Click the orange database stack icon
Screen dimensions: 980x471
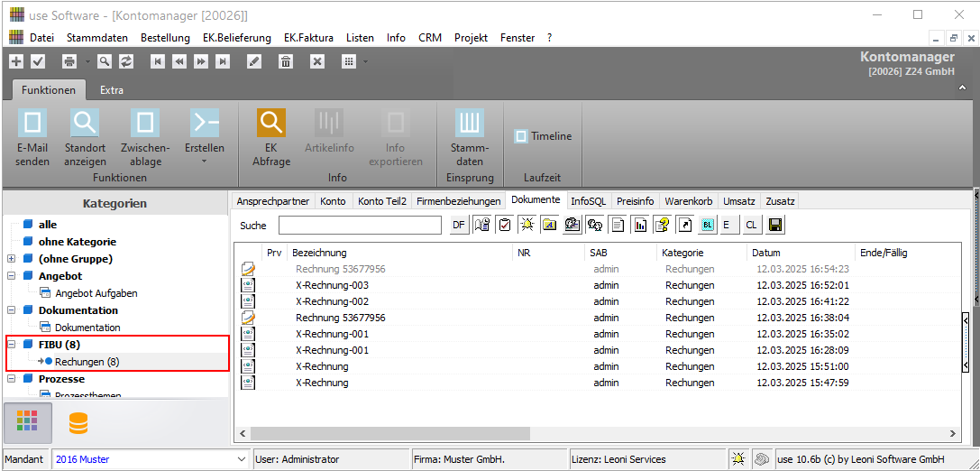(78, 423)
